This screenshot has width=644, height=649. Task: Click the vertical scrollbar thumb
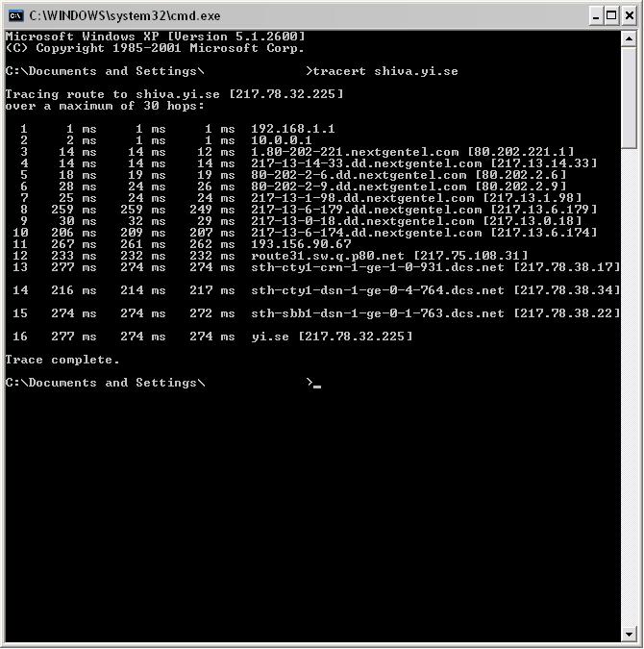pos(629,97)
